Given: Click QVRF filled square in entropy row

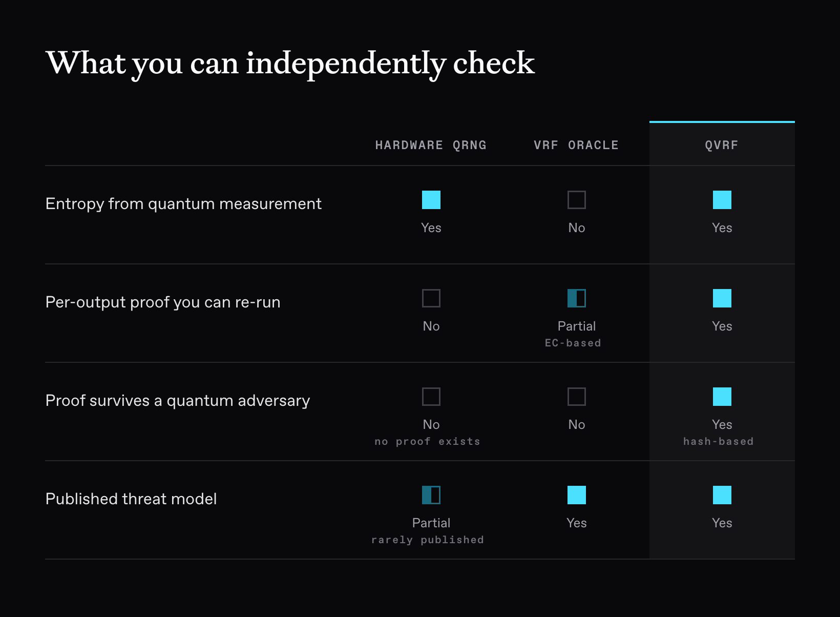Looking at the screenshot, I should tap(722, 200).
